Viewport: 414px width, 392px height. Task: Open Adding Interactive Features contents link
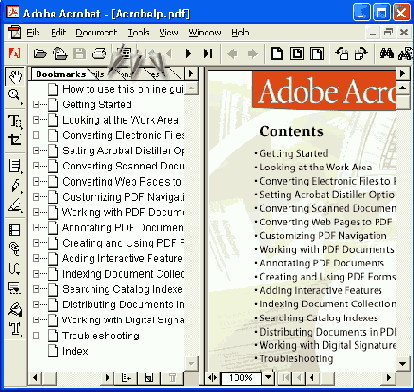(x=320, y=290)
